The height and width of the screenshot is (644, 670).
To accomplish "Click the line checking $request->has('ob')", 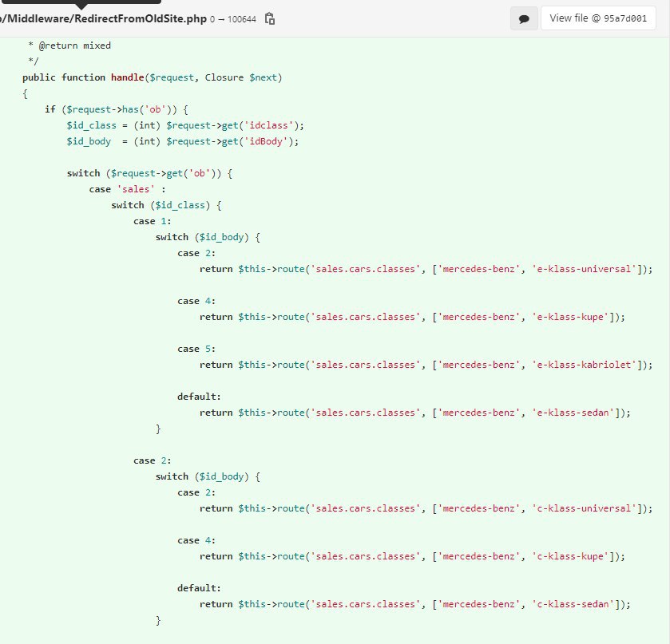I will (117, 109).
